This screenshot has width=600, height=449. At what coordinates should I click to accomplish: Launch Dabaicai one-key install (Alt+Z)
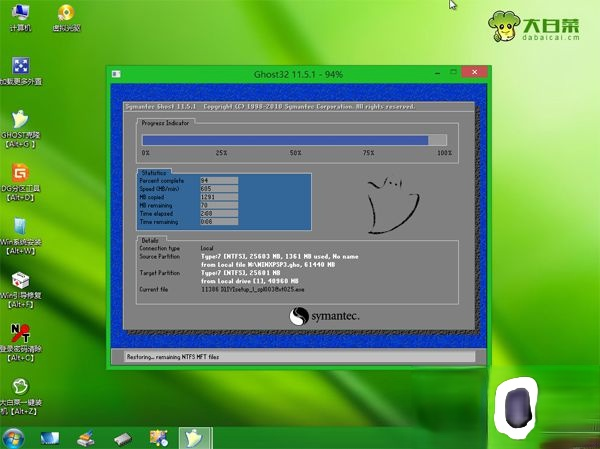click(20, 397)
